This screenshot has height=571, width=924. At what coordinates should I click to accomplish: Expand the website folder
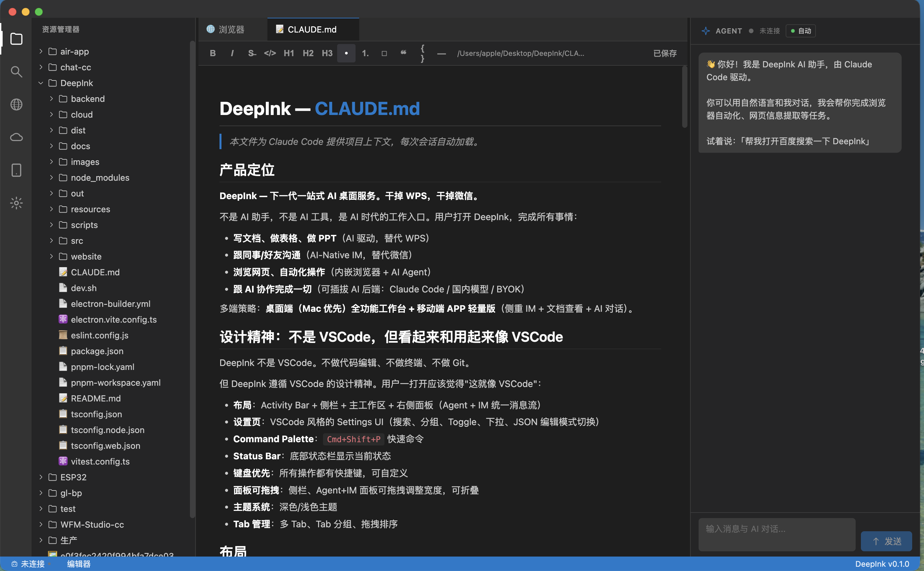[x=51, y=256]
